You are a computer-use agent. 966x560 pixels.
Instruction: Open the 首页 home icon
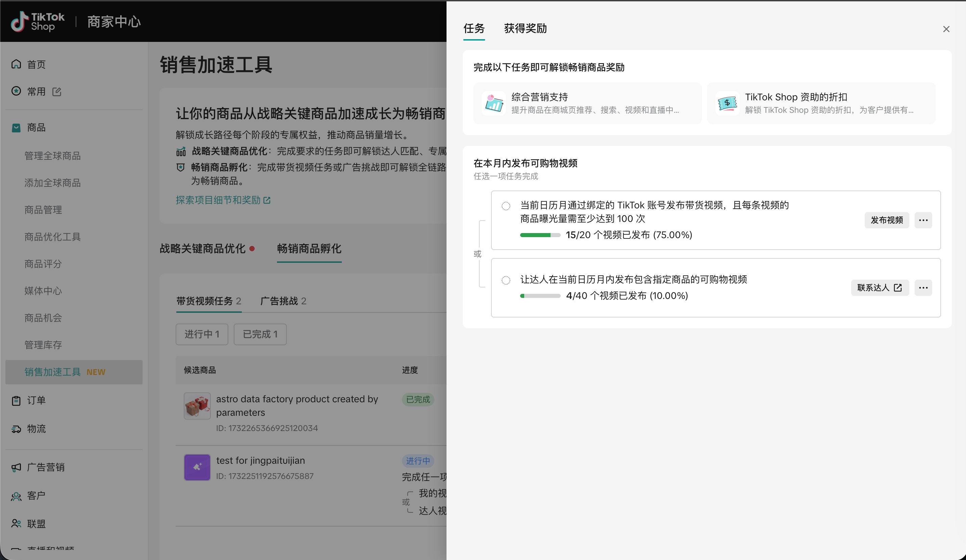pyautogui.click(x=16, y=64)
